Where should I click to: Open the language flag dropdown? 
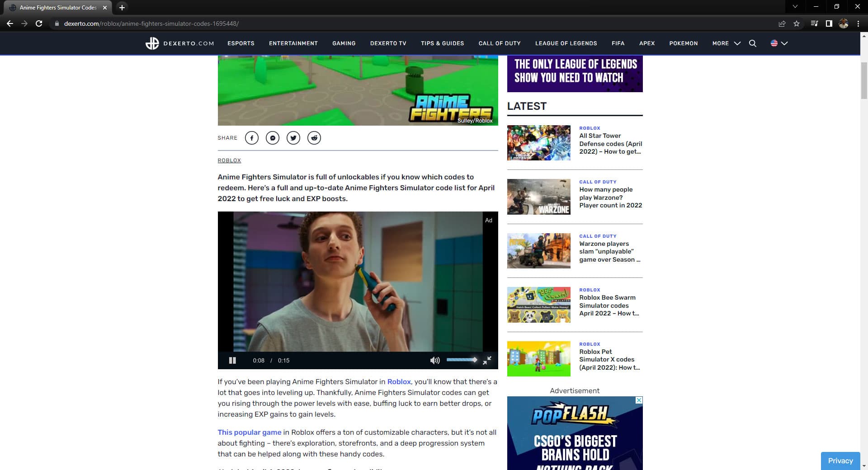pyautogui.click(x=778, y=43)
